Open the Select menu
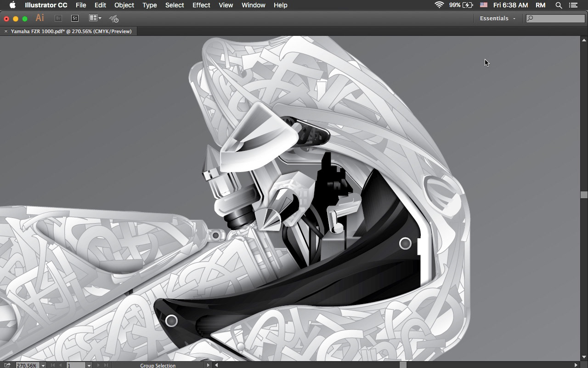Image resolution: width=588 pixels, height=368 pixels. point(175,5)
